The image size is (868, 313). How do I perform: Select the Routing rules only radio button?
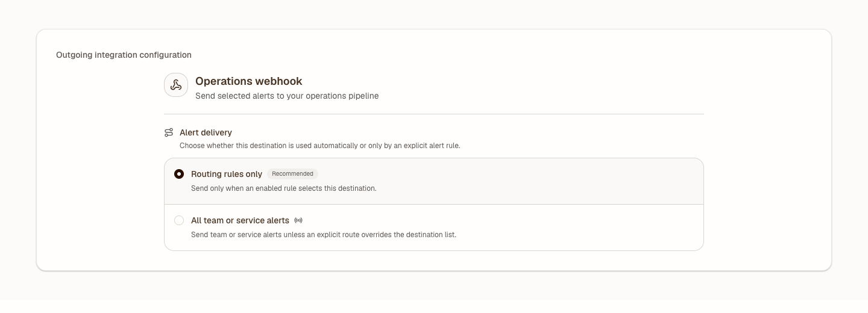tap(179, 174)
